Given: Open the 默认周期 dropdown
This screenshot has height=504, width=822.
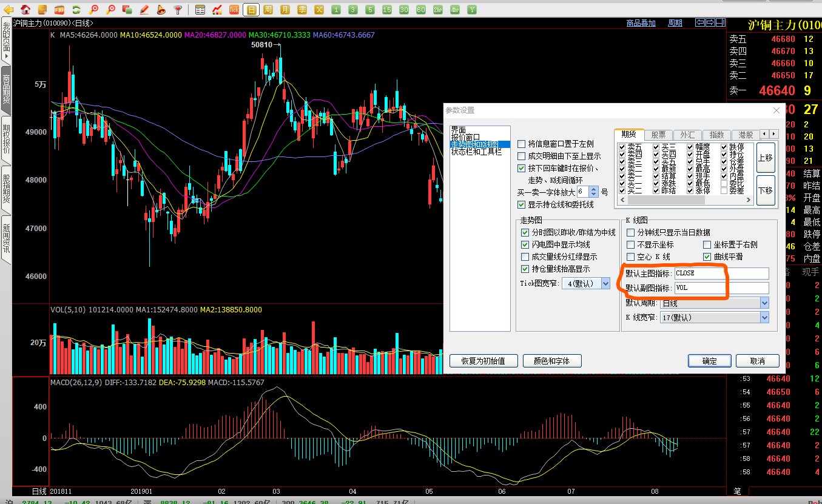Looking at the screenshot, I should click(764, 303).
